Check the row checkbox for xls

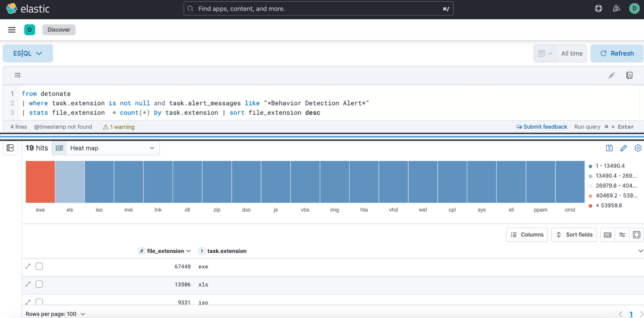pyautogui.click(x=39, y=284)
